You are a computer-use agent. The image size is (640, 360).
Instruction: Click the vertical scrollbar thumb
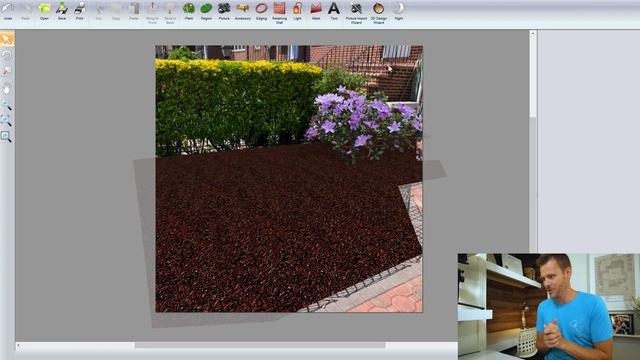point(533,78)
